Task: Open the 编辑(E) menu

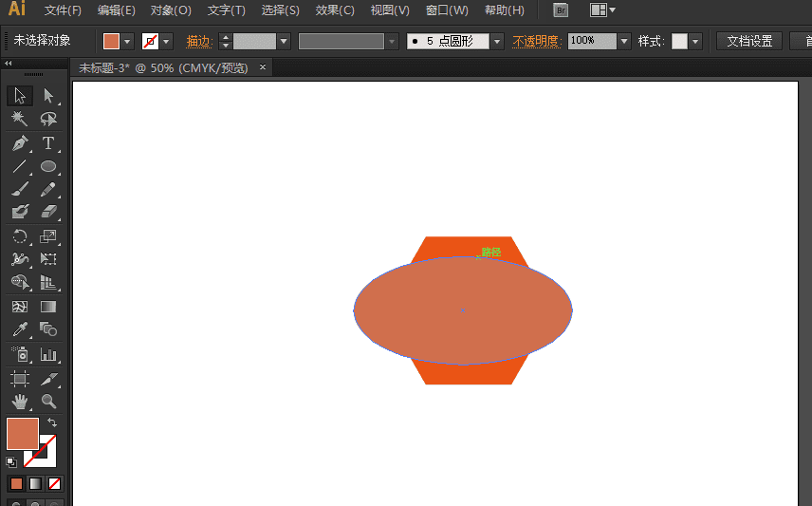Action: [x=117, y=10]
